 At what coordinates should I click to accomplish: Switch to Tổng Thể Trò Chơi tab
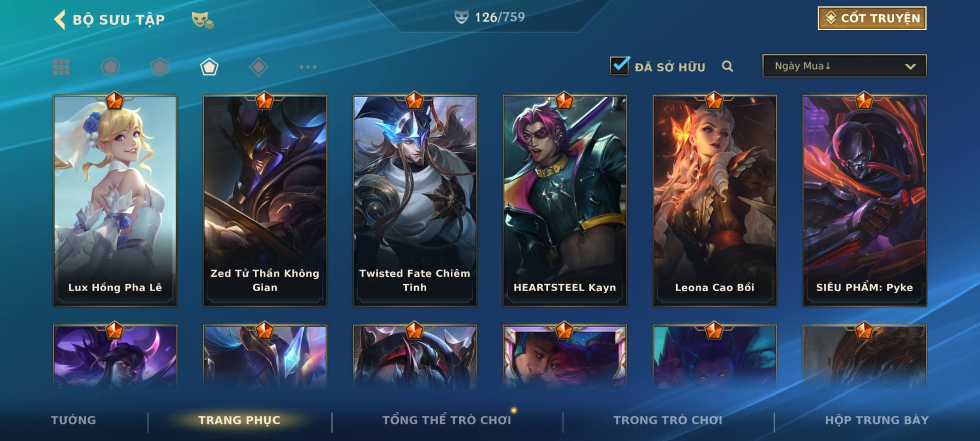click(447, 420)
